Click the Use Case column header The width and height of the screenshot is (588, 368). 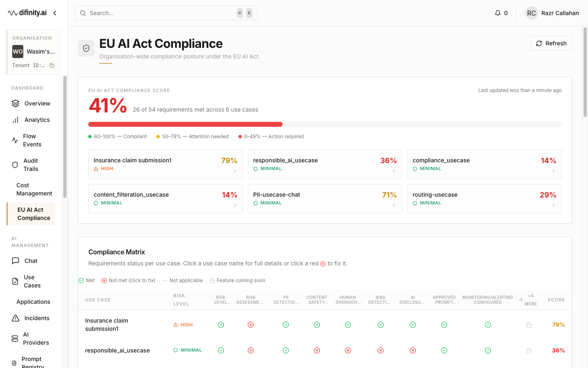point(98,300)
